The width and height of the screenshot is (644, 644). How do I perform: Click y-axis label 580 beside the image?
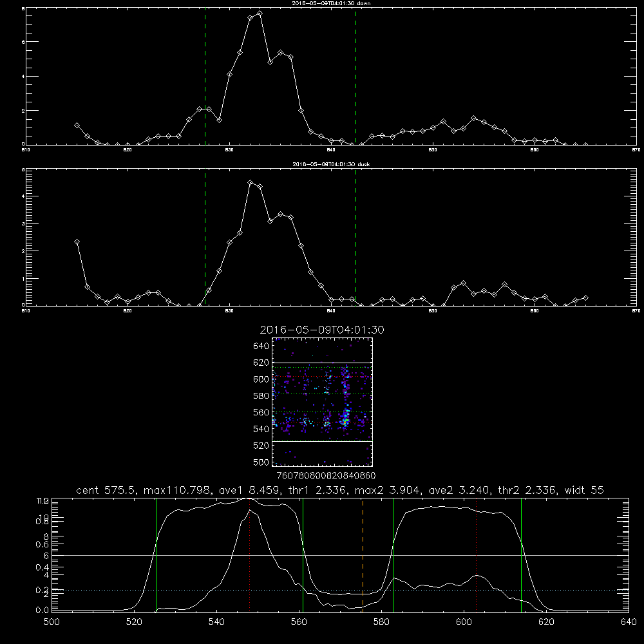point(261,396)
